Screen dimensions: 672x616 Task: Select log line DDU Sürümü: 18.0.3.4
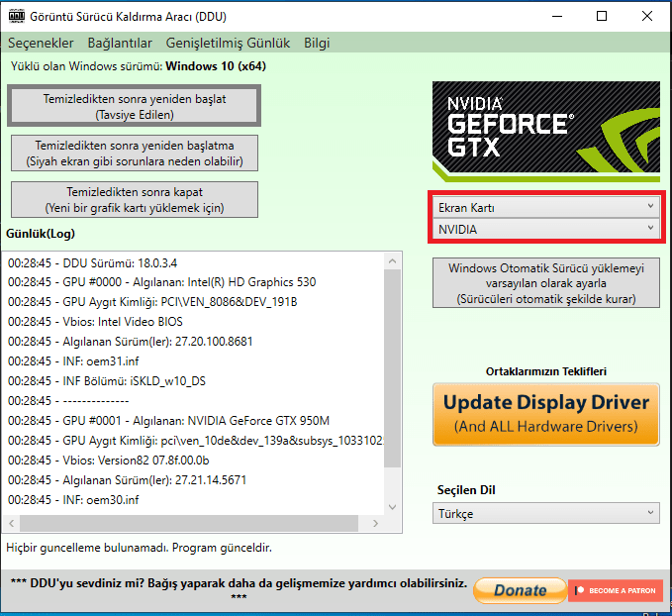coord(93,263)
